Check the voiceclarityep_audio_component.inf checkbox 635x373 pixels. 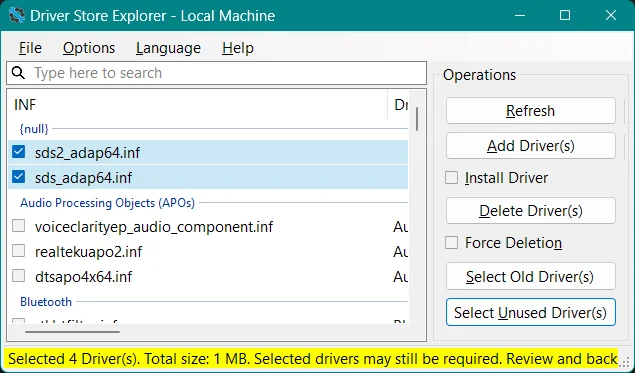[x=19, y=226]
